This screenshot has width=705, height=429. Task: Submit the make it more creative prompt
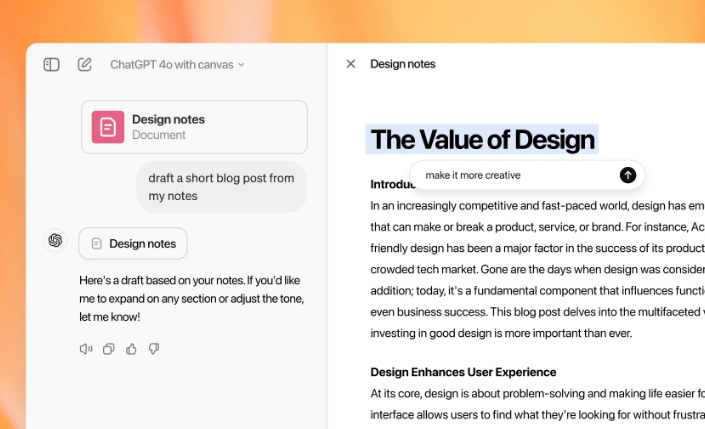(628, 175)
